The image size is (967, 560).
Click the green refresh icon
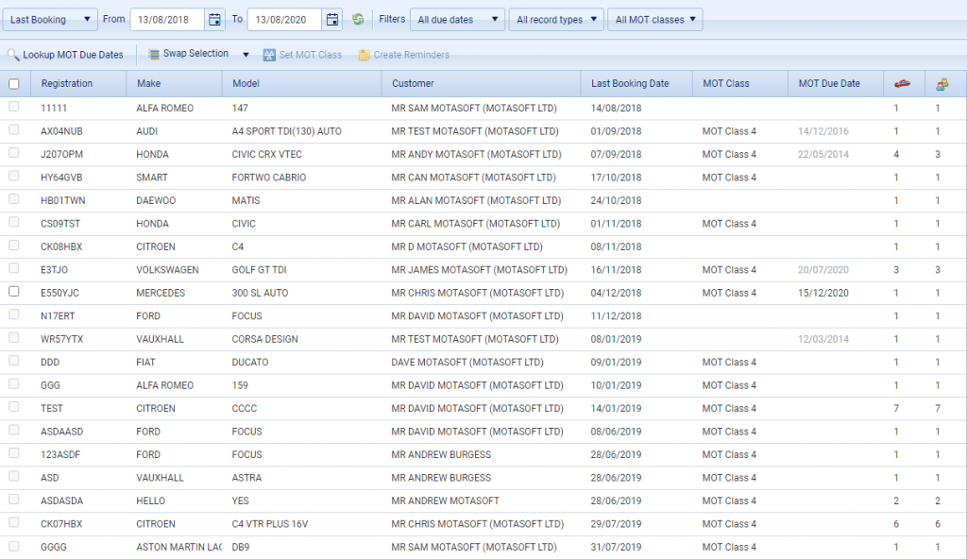358,19
